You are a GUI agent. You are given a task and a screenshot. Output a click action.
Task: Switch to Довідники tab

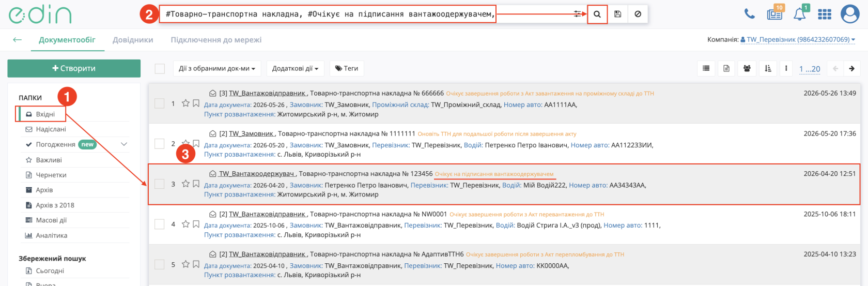(x=133, y=40)
